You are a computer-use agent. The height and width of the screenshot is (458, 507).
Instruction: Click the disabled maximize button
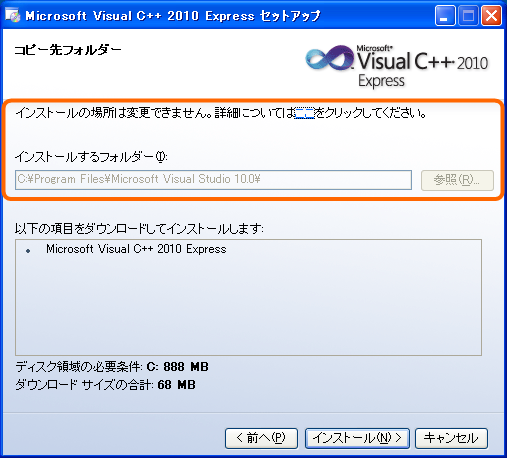point(468,16)
